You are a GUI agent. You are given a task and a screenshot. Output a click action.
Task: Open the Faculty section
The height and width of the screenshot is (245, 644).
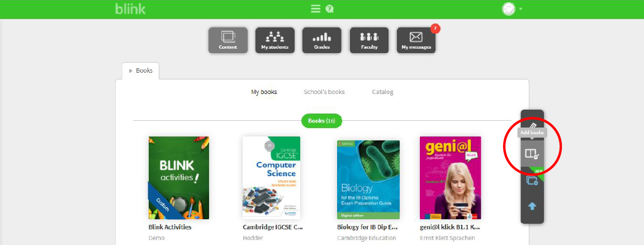point(369,40)
